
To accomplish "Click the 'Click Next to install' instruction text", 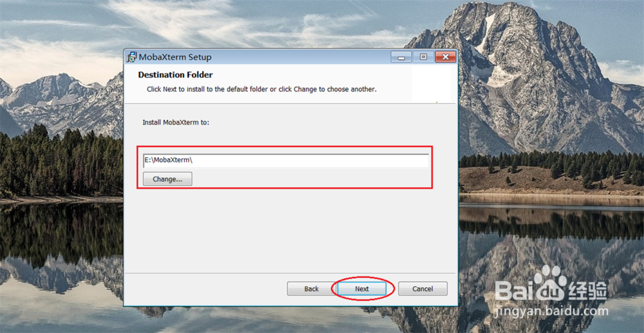I will pos(261,89).
